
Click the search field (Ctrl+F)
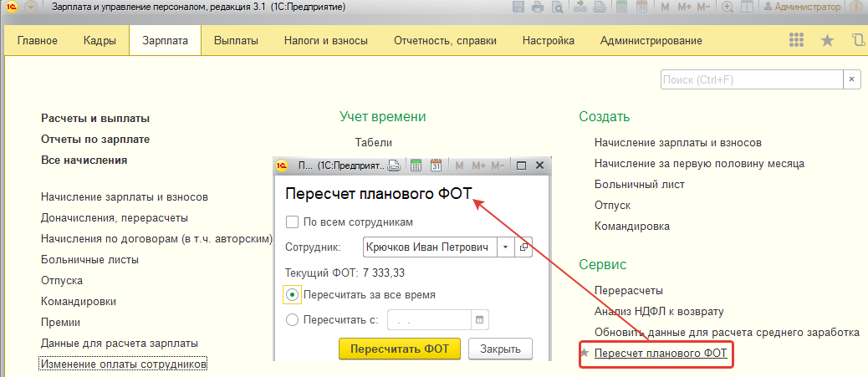[751, 79]
